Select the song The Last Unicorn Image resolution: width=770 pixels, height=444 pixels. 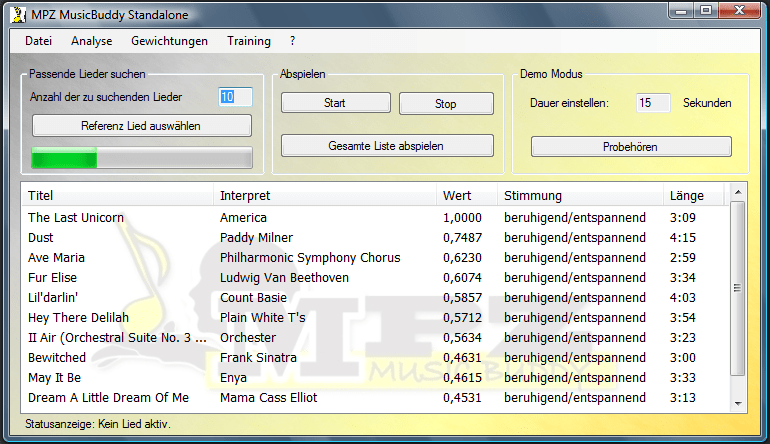click(76, 218)
